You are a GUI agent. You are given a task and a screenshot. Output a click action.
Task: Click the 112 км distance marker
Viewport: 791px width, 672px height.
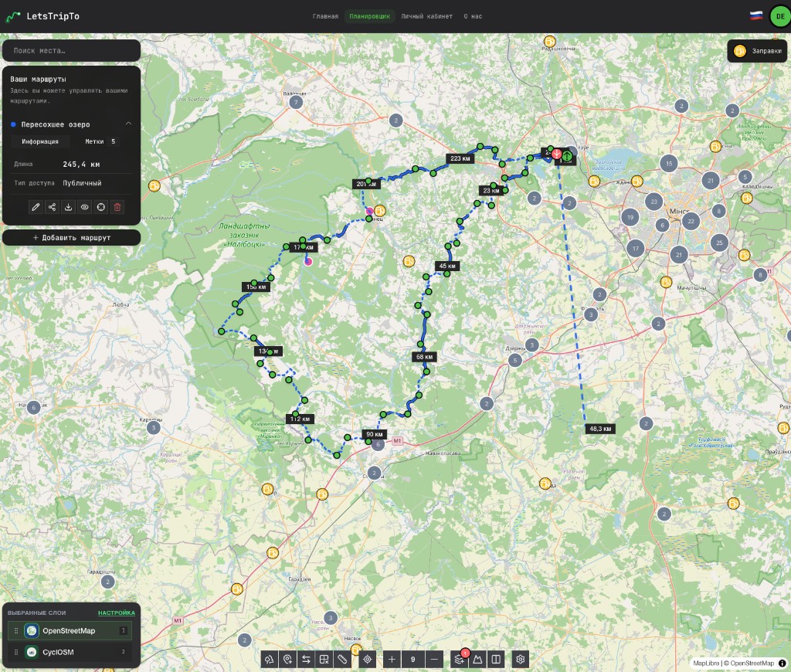(x=300, y=419)
